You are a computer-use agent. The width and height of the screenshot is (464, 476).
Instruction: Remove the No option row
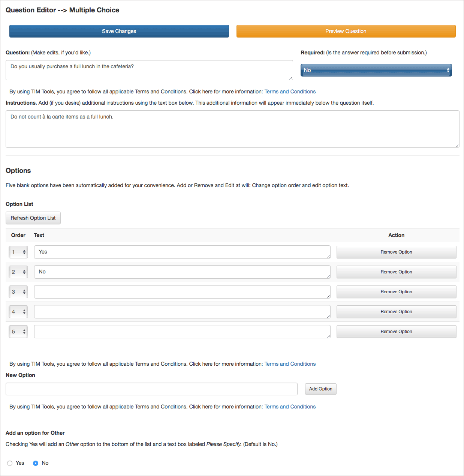tap(396, 272)
